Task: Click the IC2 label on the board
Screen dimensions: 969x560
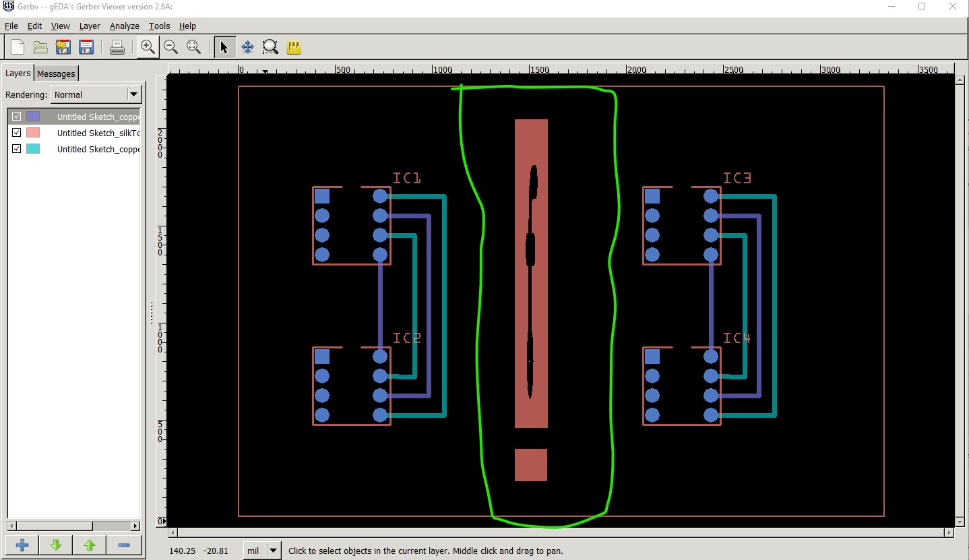Action: (x=407, y=338)
